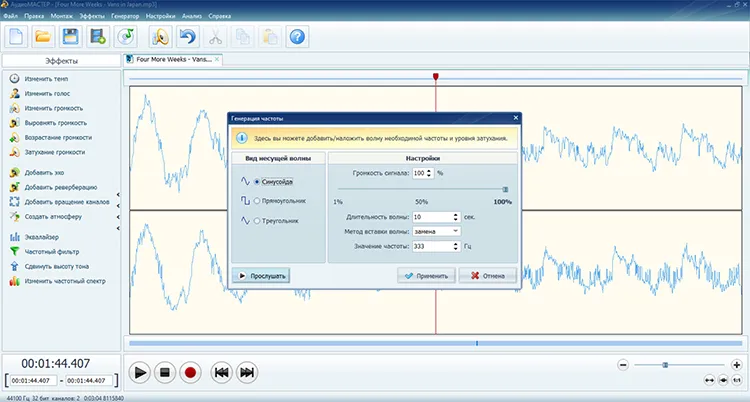The width and height of the screenshot is (750, 402).
Task: Click the copy icon in the toolbar
Action: pyautogui.click(x=243, y=36)
